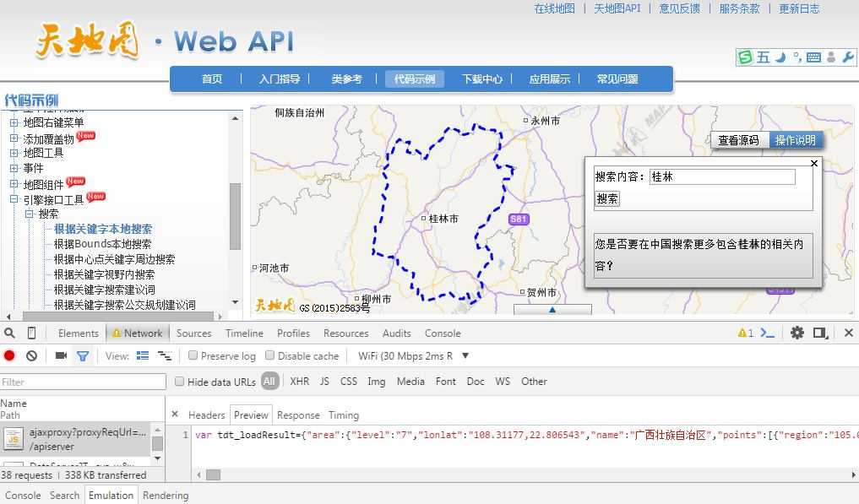Click the warning count indicator

pos(746,333)
